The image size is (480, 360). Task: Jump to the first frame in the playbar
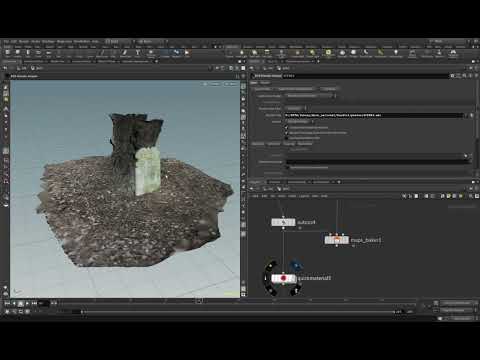(x=7, y=303)
